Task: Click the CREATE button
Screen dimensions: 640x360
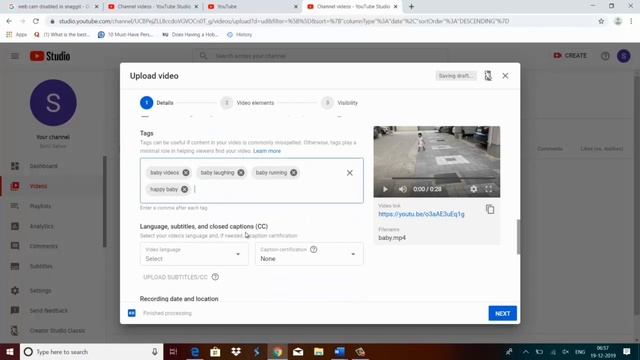Action: point(570,56)
